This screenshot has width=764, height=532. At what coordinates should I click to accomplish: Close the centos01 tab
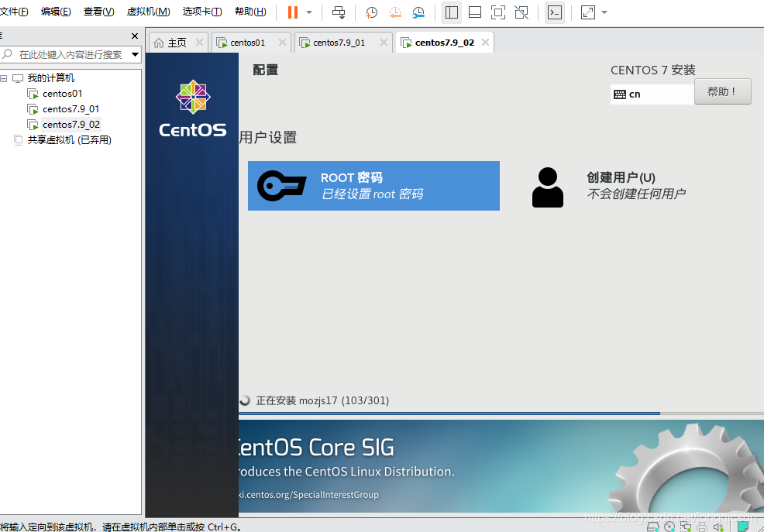coord(282,43)
